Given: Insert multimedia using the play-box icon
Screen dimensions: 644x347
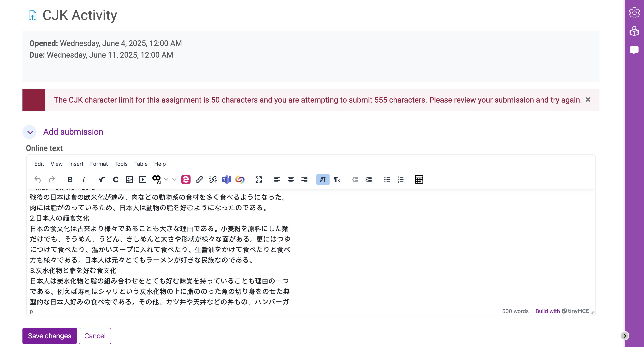Looking at the screenshot, I should click(x=143, y=179).
